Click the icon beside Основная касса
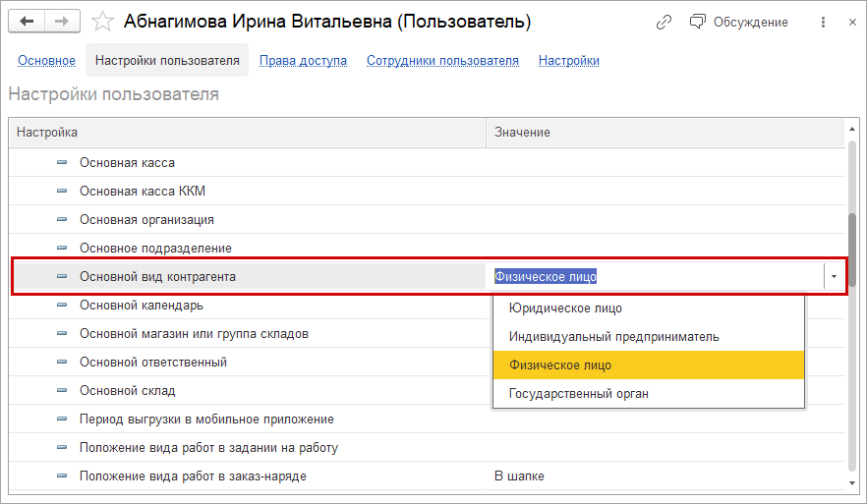The height and width of the screenshot is (504, 867). click(63, 162)
